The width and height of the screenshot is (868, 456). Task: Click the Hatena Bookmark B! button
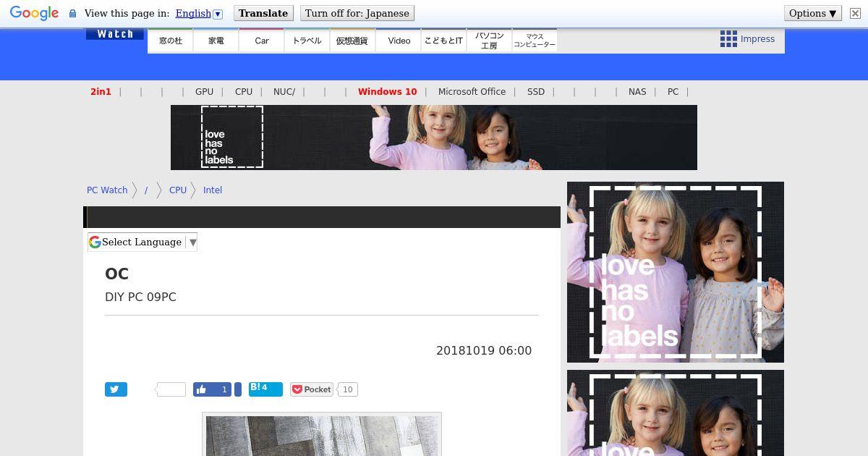(265, 389)
